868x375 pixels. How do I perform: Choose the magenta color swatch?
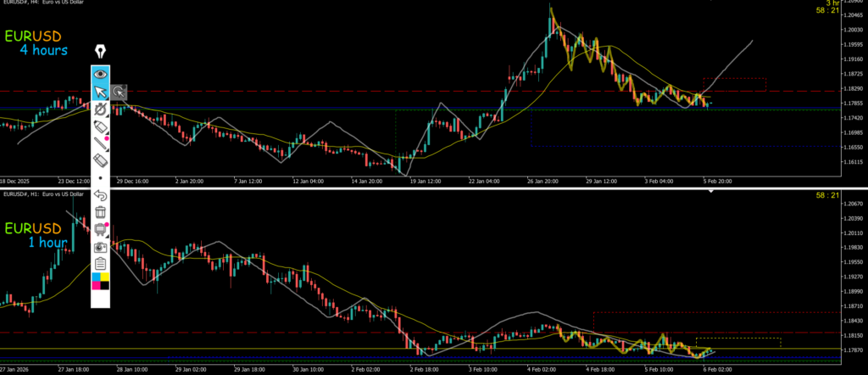(x=96, y=285)
